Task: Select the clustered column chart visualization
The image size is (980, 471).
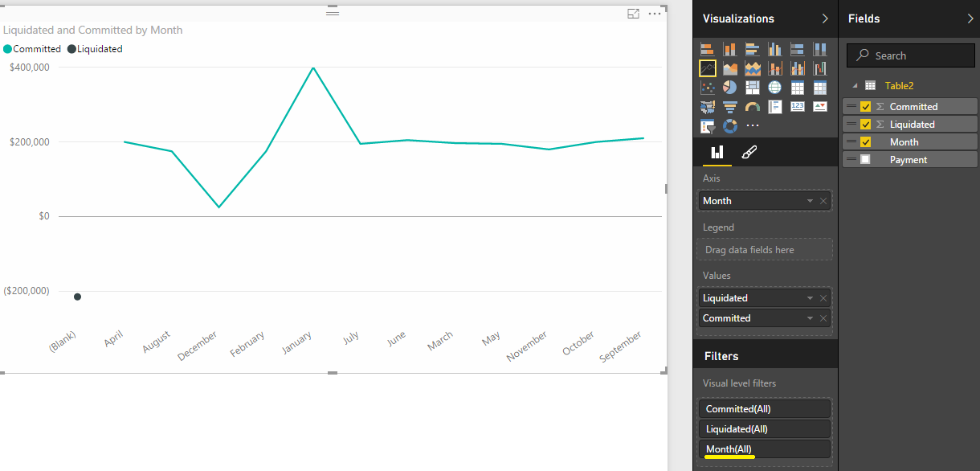Action: [775, 49]
